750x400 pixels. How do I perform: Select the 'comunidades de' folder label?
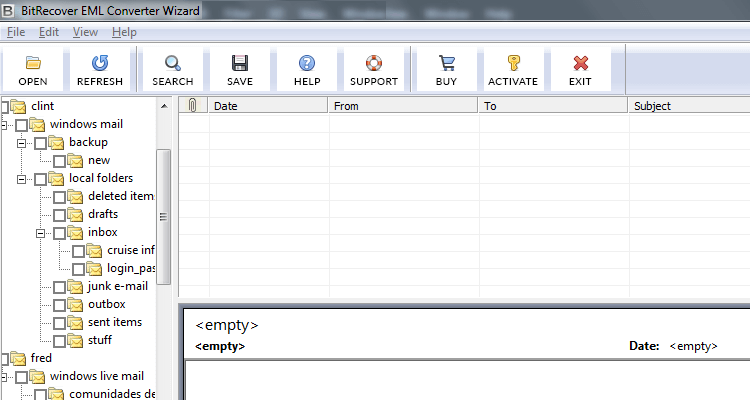[x=112, y=394]
